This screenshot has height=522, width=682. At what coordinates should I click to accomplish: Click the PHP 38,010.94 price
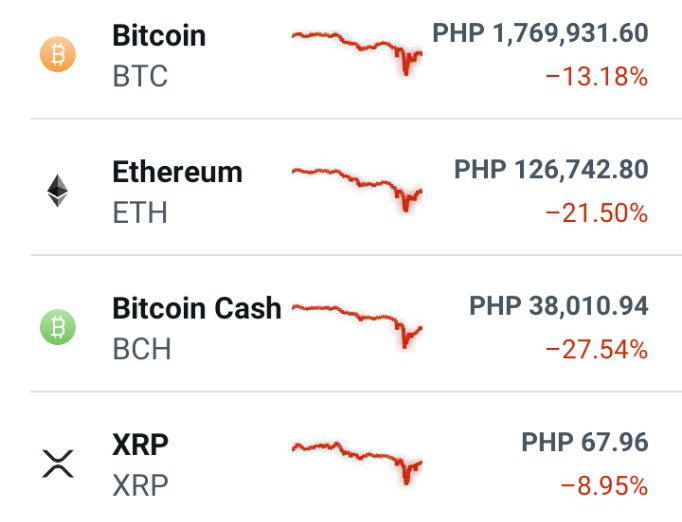(x=559, y=305)
